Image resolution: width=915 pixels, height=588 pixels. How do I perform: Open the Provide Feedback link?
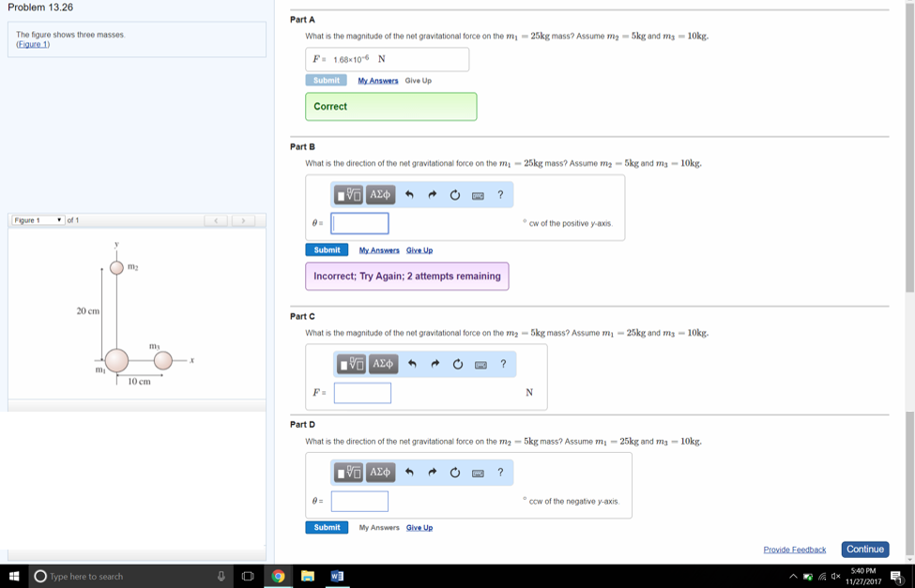tap(795, 549)
